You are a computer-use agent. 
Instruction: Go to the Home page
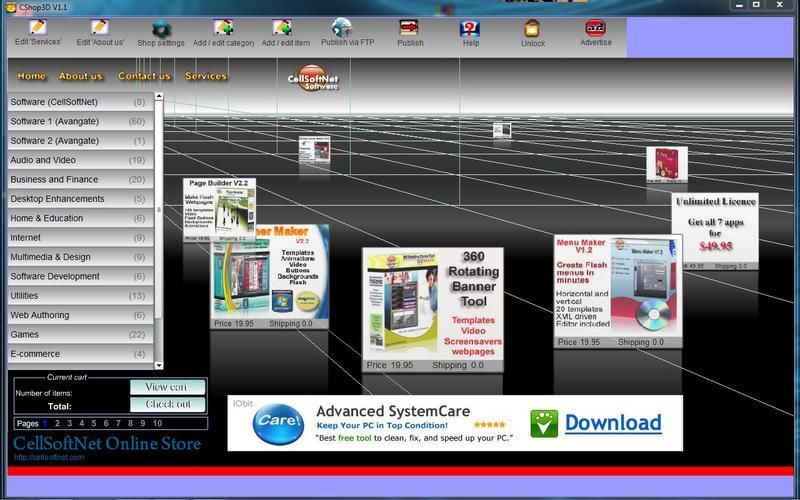(32, 76)
